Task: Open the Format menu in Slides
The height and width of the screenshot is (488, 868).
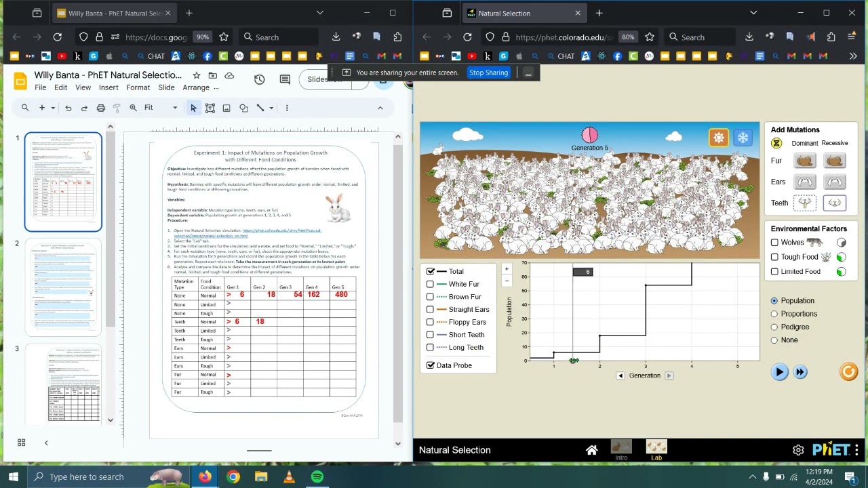Action: pos(138,87)
